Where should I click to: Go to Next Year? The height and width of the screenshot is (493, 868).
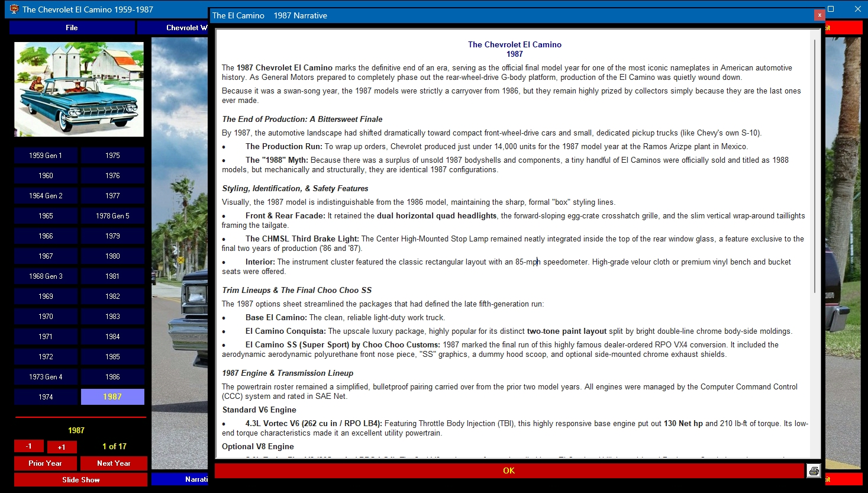pyautogui.click(x=114, y=463)
